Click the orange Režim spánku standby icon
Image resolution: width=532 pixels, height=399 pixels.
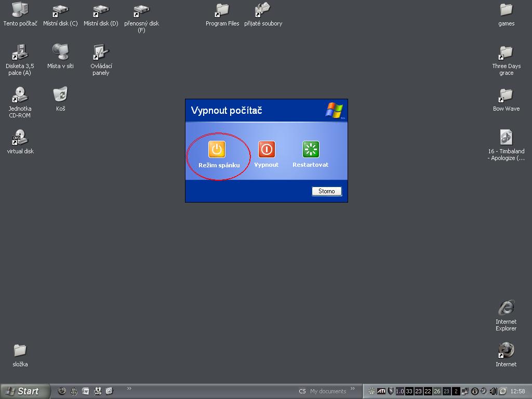click(x=217, y=149)
